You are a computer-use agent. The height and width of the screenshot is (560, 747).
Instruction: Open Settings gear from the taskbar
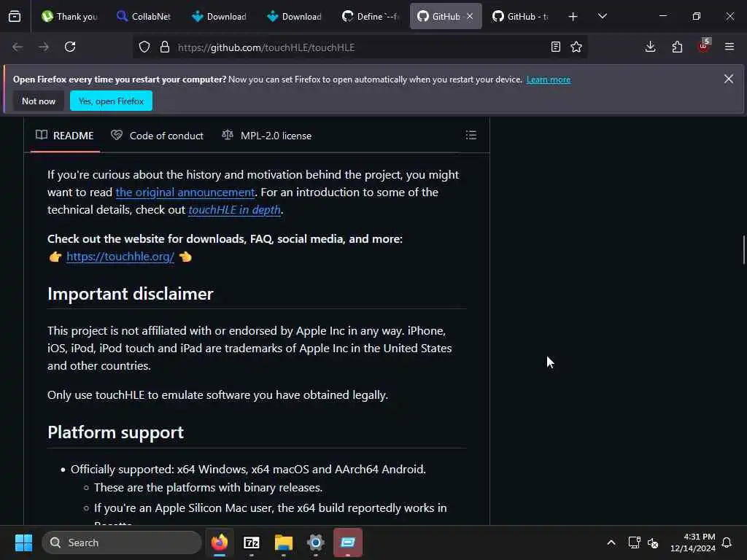coord(315,542)
